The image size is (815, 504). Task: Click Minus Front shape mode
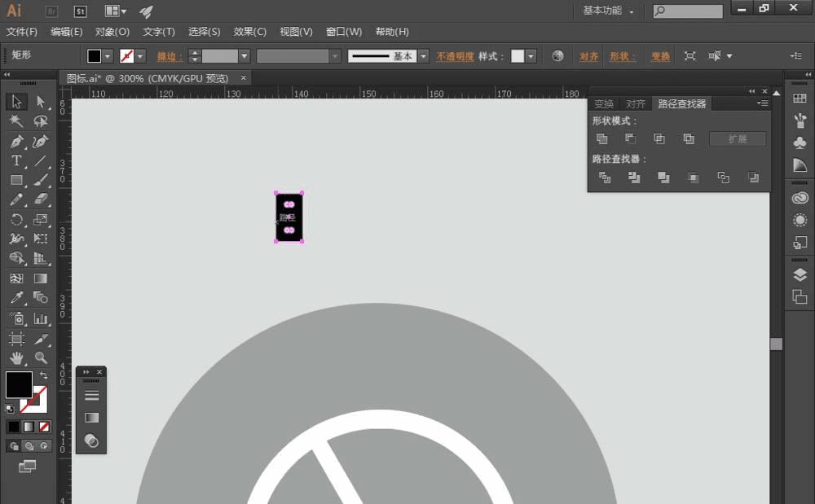[630, 138]
